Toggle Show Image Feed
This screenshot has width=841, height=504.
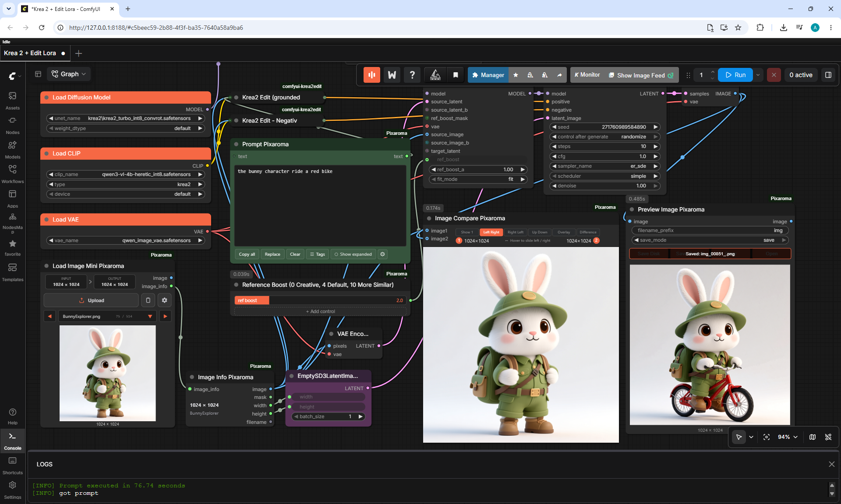point(641,75)
